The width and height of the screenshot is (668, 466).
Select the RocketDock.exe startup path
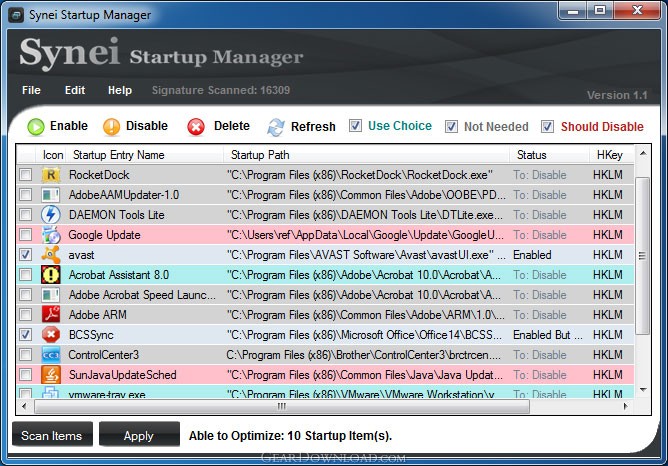coord(360,175)
